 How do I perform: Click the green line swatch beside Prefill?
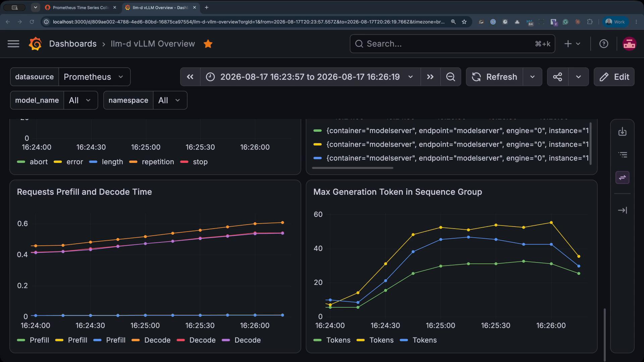tap(21, 340)
